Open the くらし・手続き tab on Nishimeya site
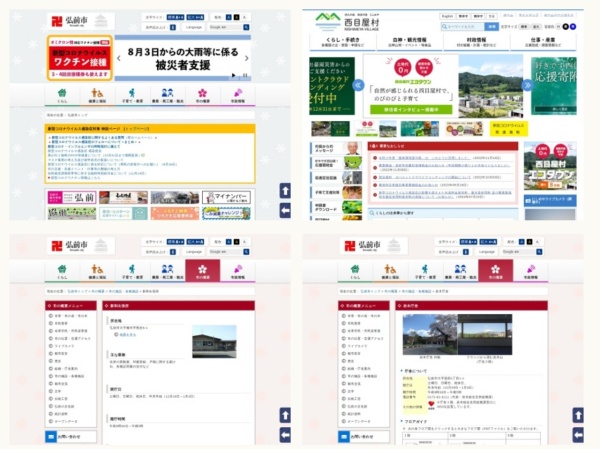Image resolution: width=600 pixels, height=450 pixels. tap(342, 42)
